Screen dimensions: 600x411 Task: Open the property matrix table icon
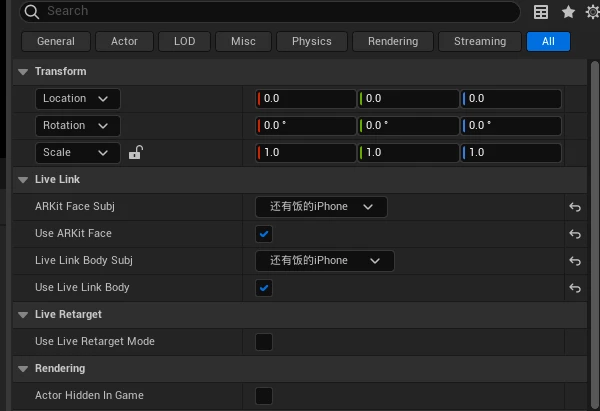(541, 12)
